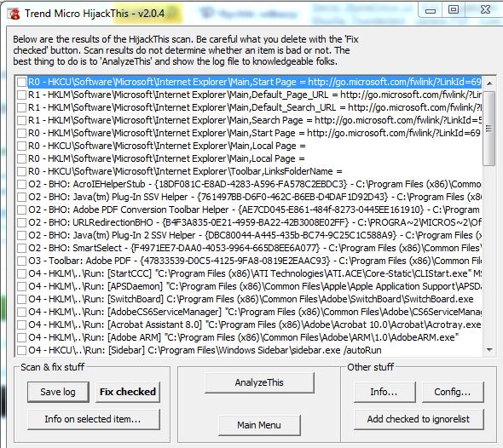
Task: Return to the Main Menu
Action: [x=259, y=425]
